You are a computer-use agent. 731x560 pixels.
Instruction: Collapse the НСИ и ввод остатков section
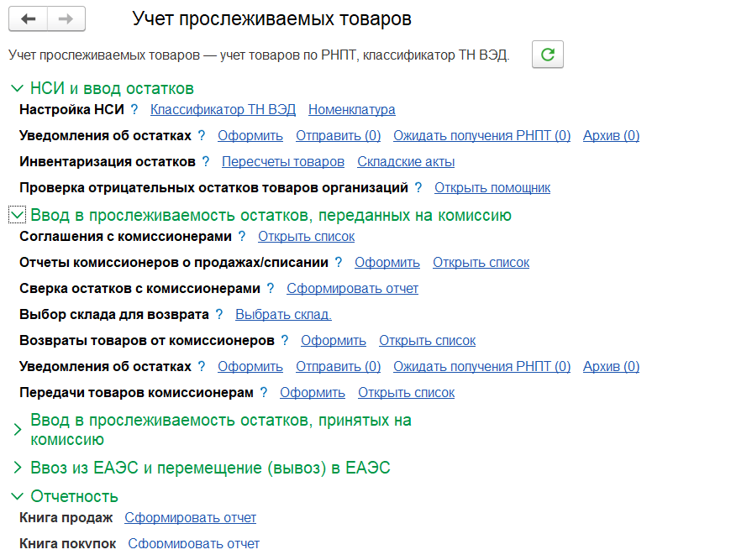18,88
